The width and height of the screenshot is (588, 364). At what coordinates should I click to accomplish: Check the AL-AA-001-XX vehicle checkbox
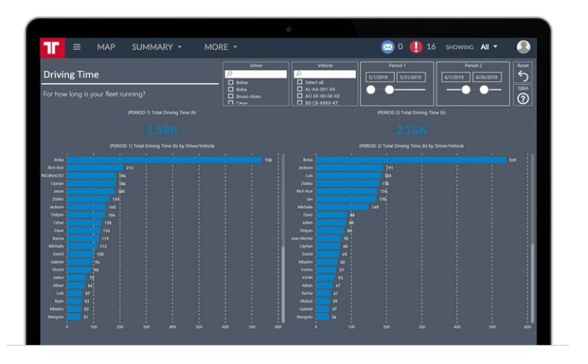click(300, 89)
